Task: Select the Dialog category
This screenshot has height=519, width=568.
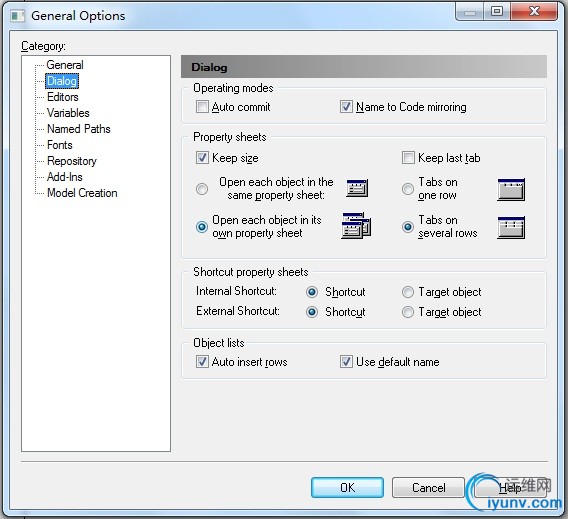Action: [x=62, y=81]
